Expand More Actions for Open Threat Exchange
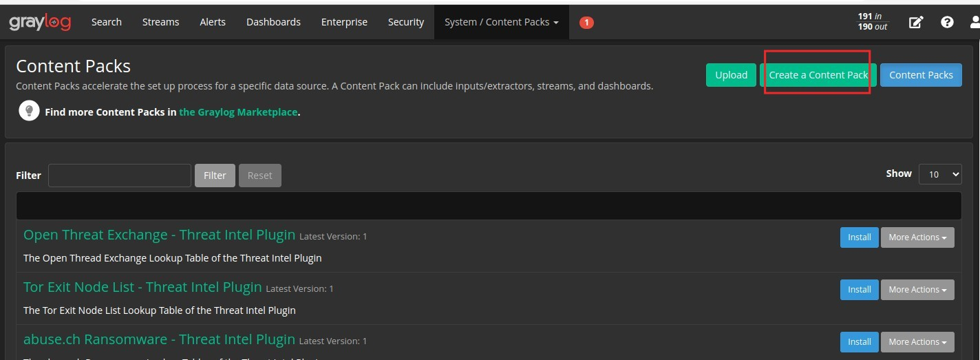The image size is (980, 360). pos(917,237)
